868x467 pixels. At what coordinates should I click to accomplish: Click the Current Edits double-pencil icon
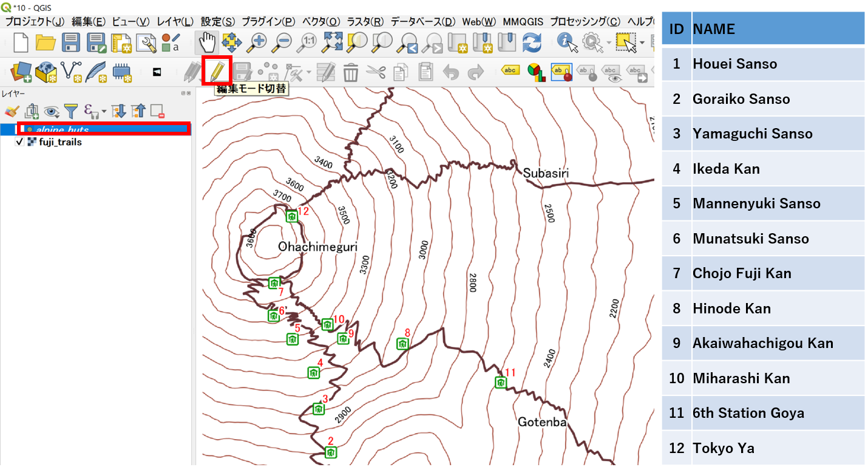[x=192, y=72]
